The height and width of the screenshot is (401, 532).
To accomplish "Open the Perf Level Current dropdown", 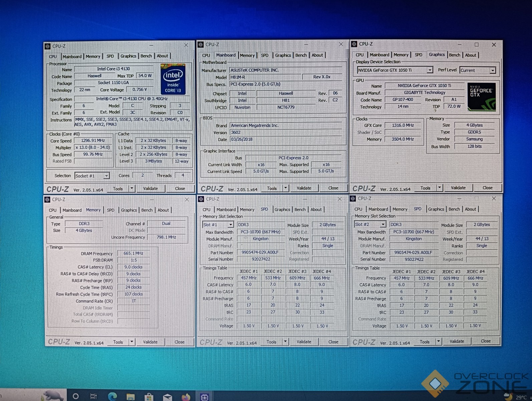I will (x=492, y=70).
